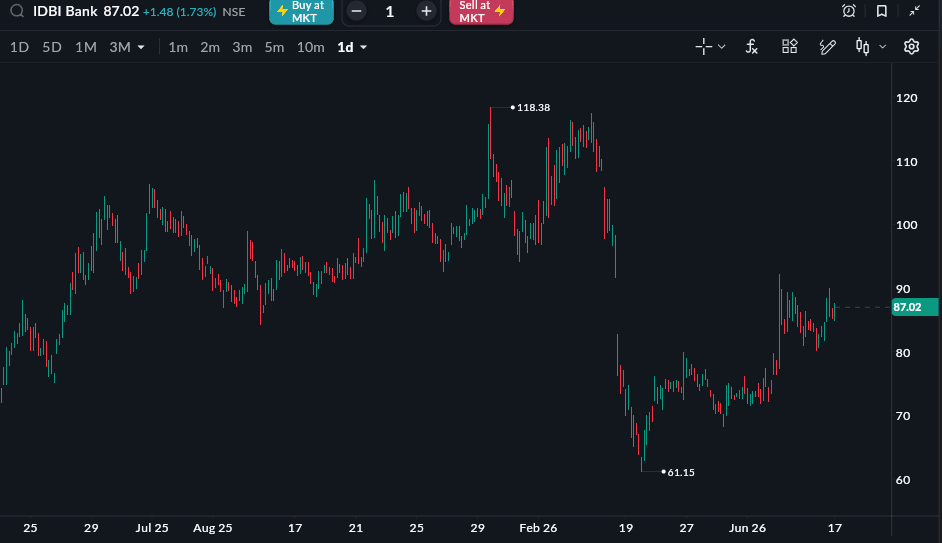Click the 118.38 high price marker
The image size is (942, 543).
533,108
